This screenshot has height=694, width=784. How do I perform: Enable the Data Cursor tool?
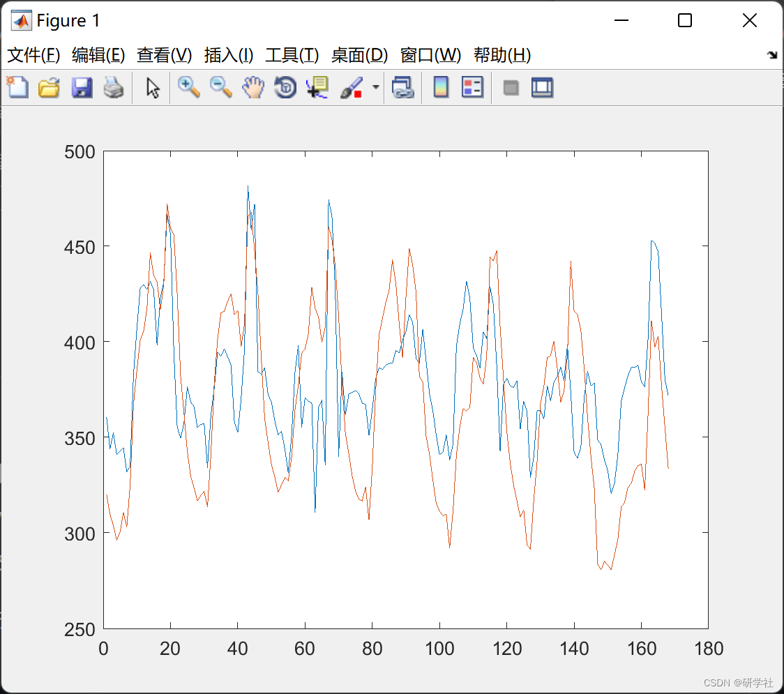(x=317, y=87)
